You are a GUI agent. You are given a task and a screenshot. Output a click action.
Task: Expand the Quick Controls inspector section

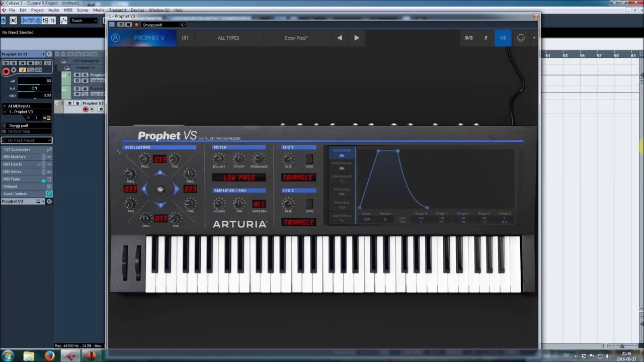[x=26, y=194]
